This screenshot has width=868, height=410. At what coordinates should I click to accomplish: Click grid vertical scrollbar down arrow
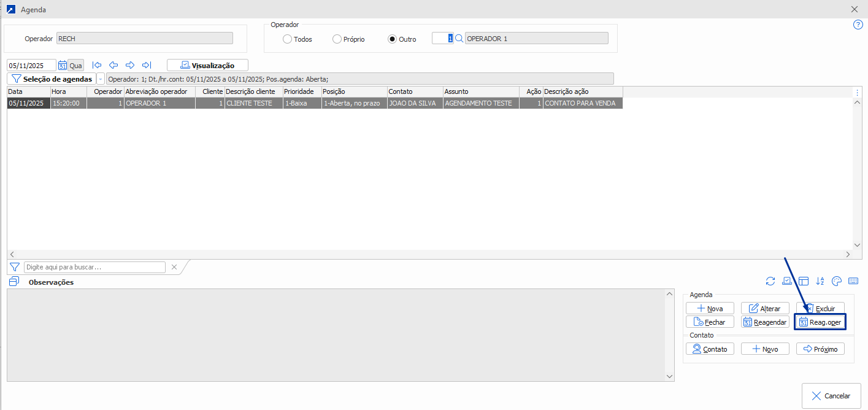(858, 245)
